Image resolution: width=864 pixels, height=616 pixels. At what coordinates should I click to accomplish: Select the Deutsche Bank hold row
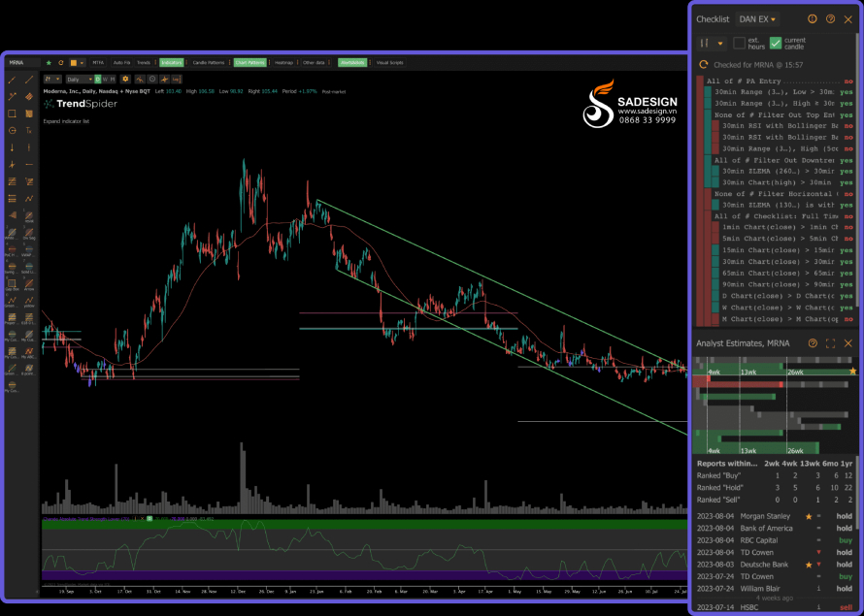[775, 565]
